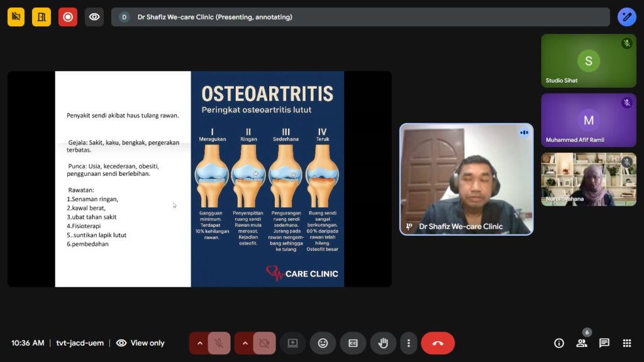Viewport: 644px width, 362px height.
Task: Expand audio settings chevron beside microphone
Action: (200, 343)
